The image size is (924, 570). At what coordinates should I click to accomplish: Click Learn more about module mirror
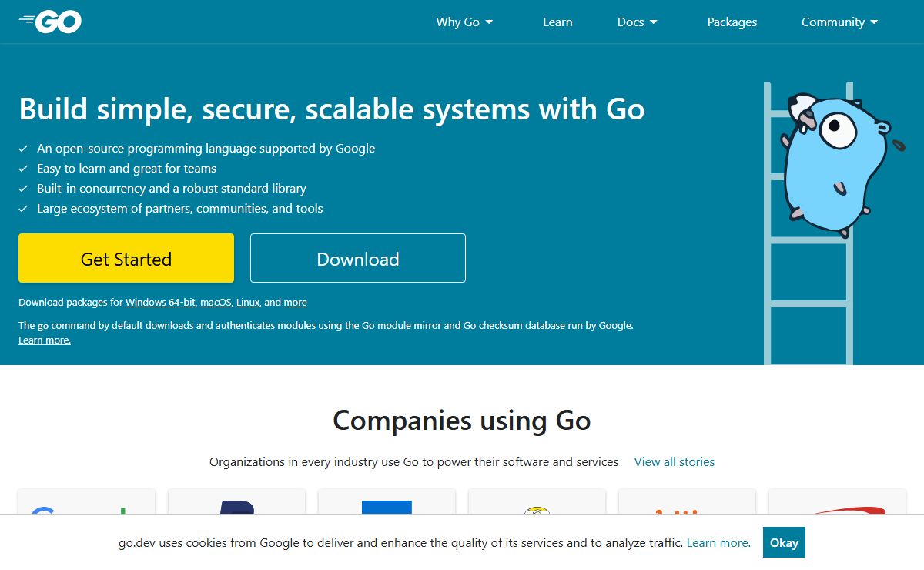tap(45, 340)
